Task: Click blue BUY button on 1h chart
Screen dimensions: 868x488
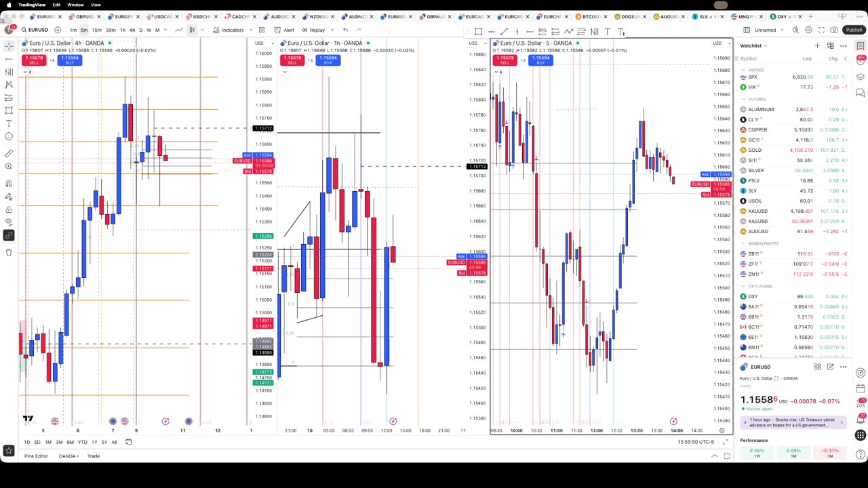Action: click(328, 60)
